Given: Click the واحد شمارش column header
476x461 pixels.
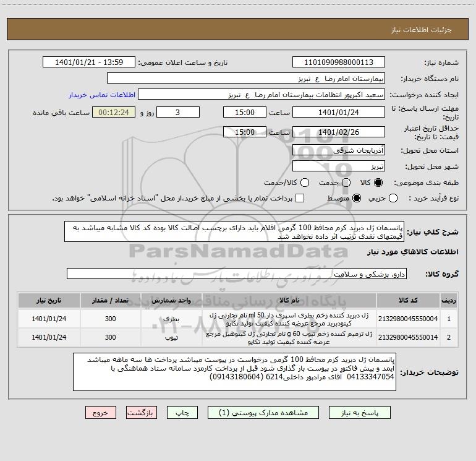Looking at the screenshot, I should point(171,300).
